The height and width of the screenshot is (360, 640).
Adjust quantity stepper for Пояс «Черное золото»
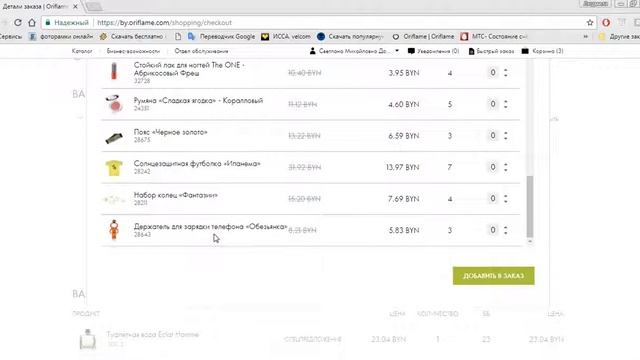coord(506,136)
